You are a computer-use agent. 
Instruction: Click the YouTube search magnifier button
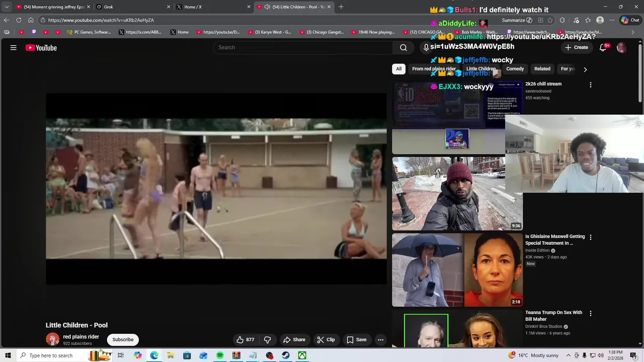click(x=404, y=47)
